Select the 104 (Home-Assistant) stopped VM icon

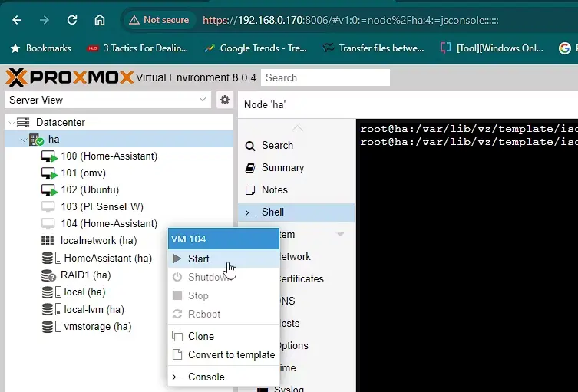48,224
